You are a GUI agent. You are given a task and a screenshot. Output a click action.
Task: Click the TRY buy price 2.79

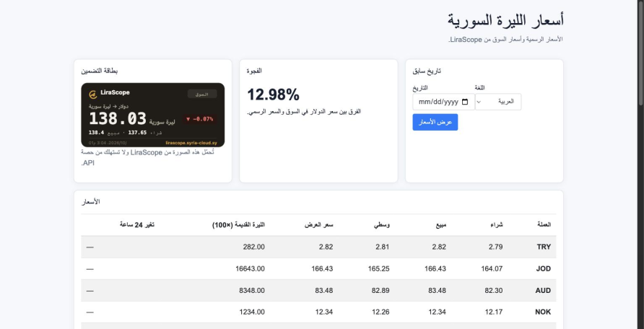[x=496, y=247]
